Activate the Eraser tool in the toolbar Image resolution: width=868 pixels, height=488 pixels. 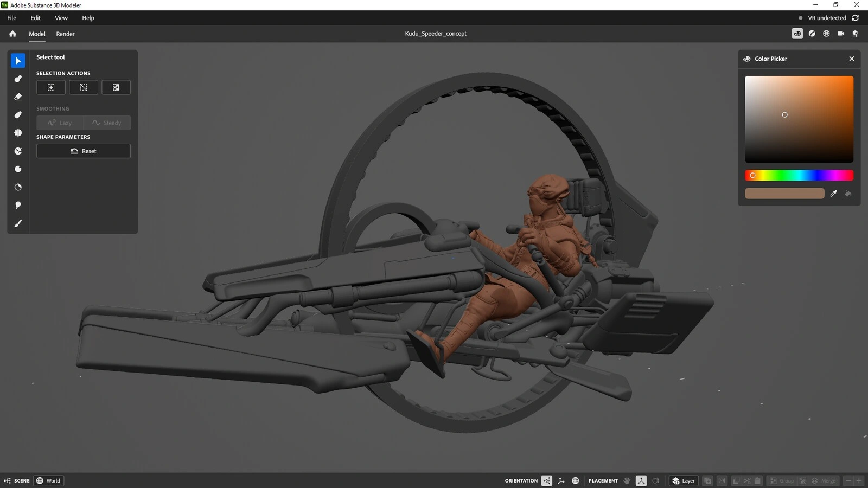tap(18, 97)
